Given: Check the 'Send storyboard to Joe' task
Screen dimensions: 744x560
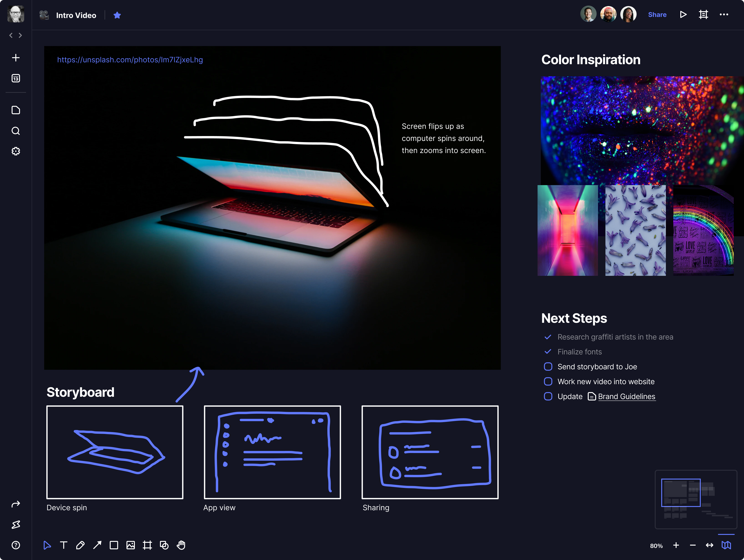Looking at the screenshot, I should [x=548, y=367].
